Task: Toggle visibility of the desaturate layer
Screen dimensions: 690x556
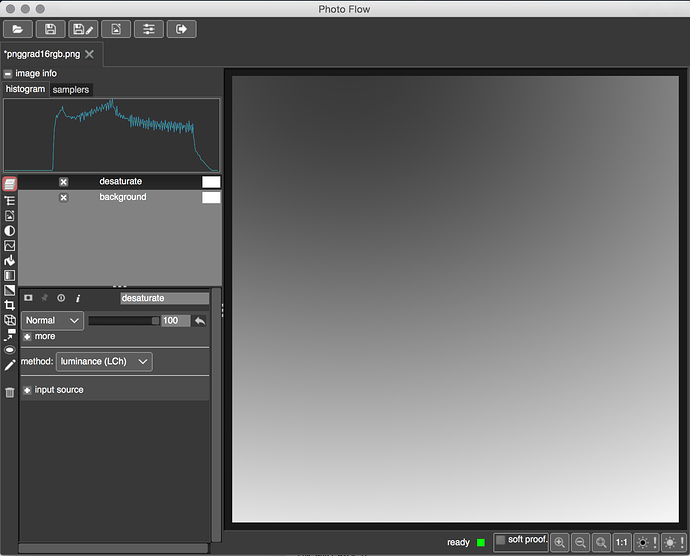Action: coord(63,182)
